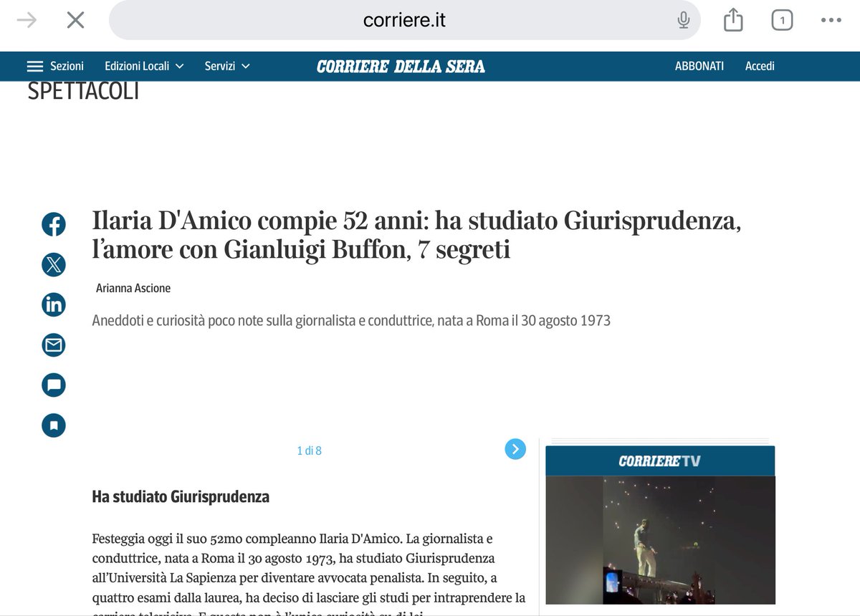Open the browser tab overview
This screenshot has height=616, width=860.
(782, 20)
